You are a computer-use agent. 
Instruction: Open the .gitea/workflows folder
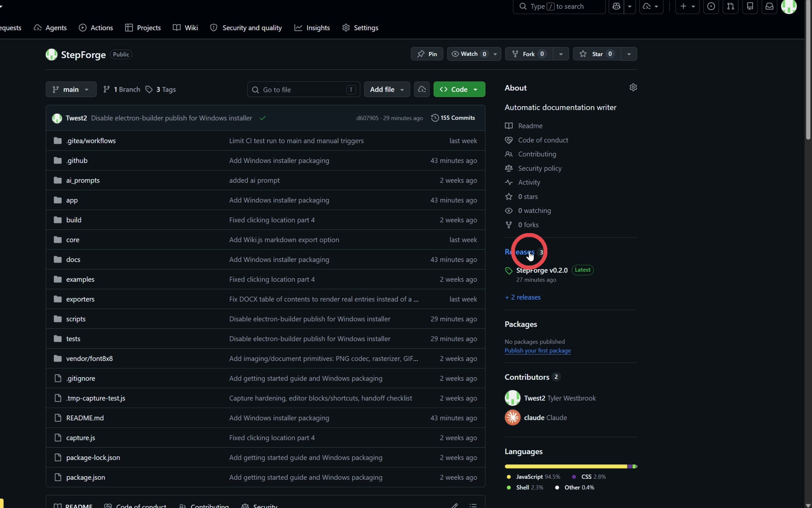click(91, 141)
